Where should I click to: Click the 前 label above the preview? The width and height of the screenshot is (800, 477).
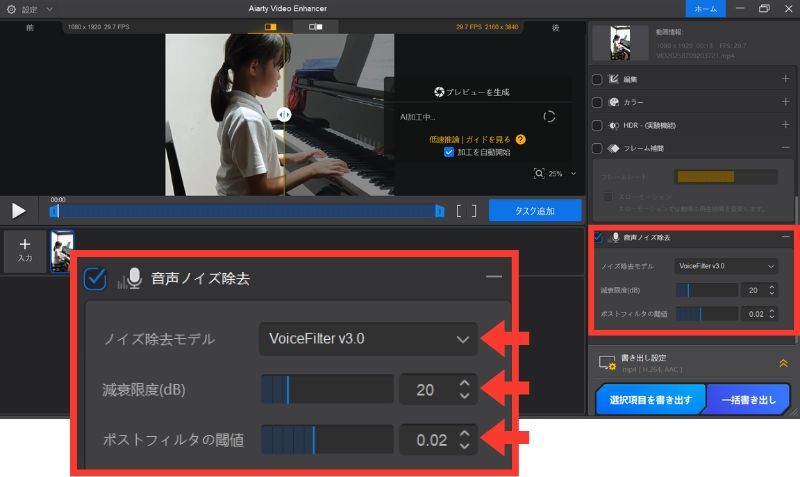[x=30, y=28]
